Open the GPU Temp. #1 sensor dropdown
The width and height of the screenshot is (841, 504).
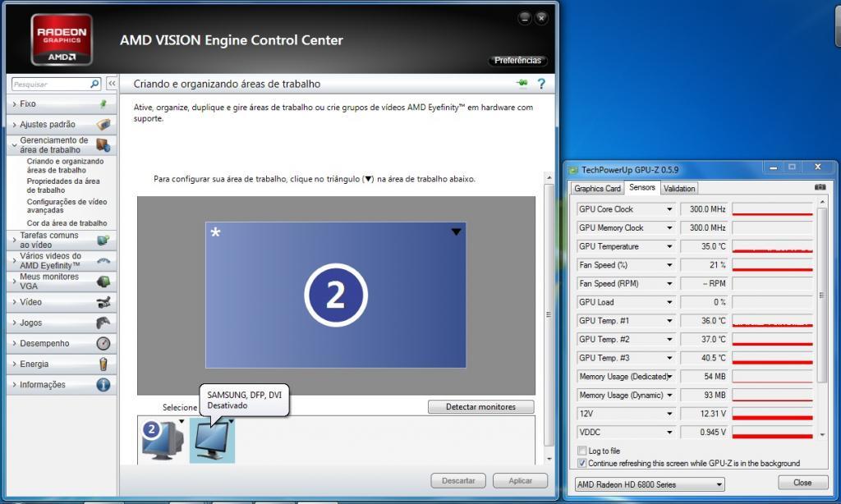pyautogui.click(x=669, y=321)
